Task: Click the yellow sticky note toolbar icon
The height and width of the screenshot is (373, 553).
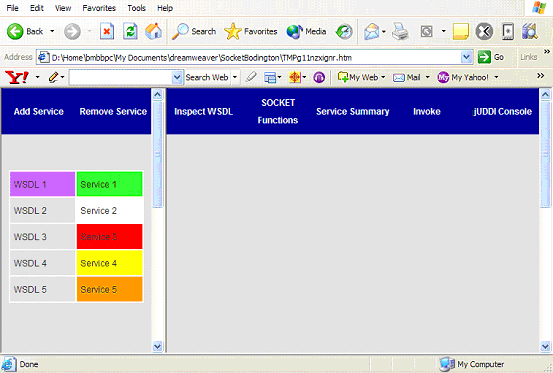Action: pos(461,31)
